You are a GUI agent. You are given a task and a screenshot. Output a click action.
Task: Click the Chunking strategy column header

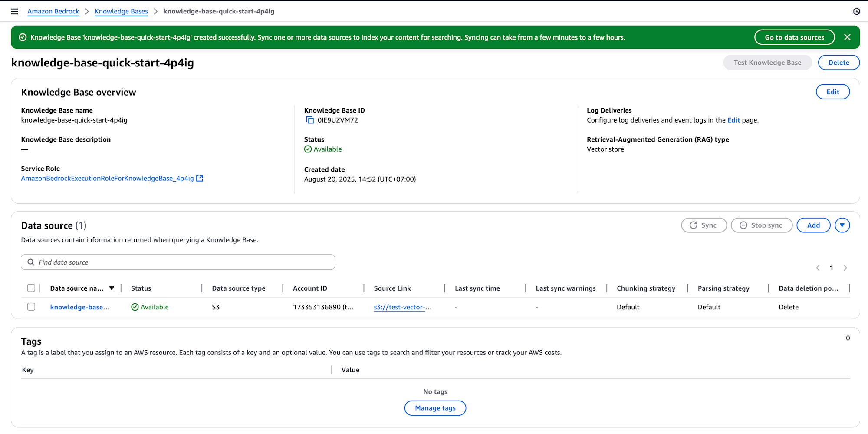coord(646,288)
